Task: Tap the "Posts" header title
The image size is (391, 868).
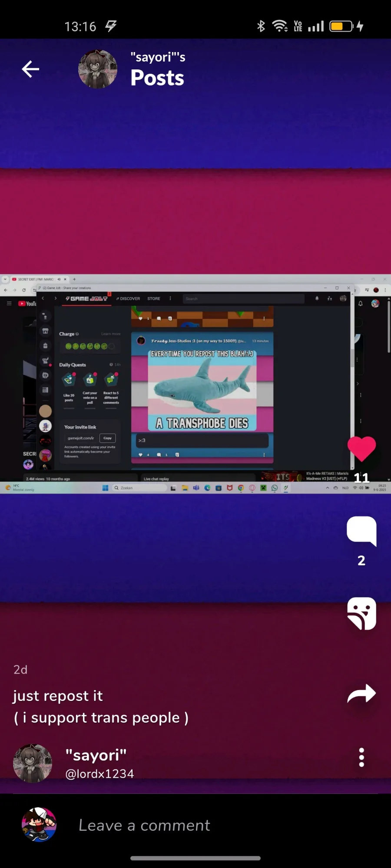Action: 157,78
